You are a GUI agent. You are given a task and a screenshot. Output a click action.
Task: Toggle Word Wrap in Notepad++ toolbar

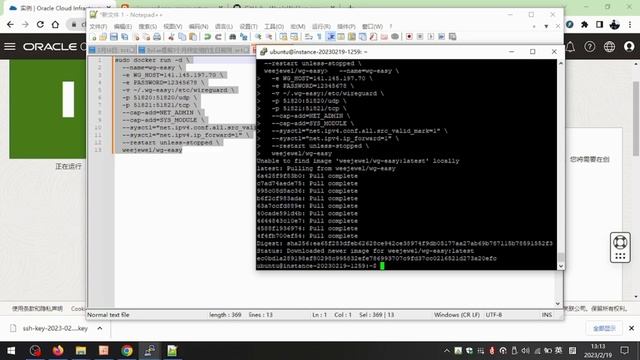(x=309, y=37)
